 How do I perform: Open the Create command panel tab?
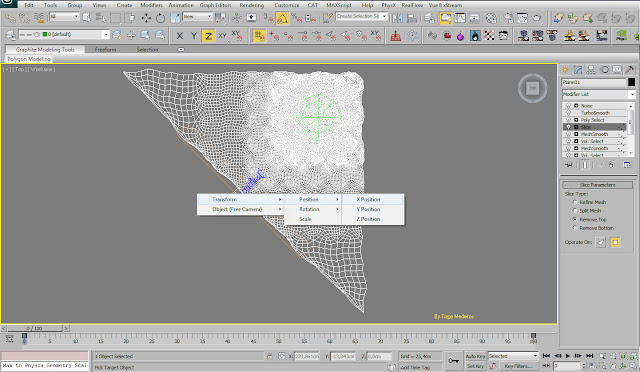click(565, 70)
